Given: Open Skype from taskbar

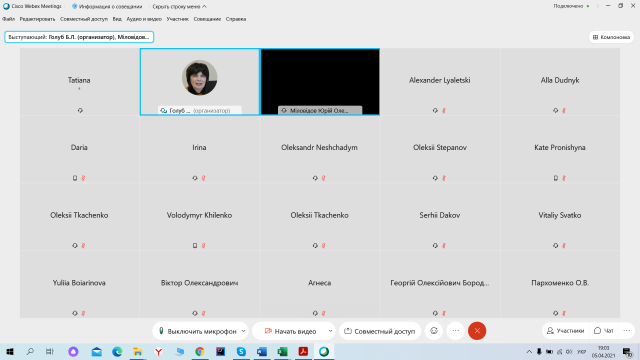Looking at the screenshot, I should pyautogui.click(x=241, y=351).
